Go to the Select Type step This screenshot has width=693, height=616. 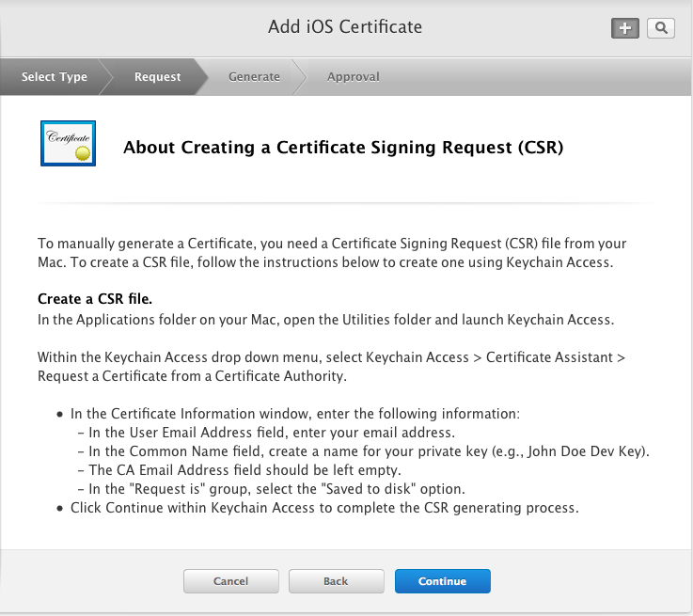click(x=55, y=77)
